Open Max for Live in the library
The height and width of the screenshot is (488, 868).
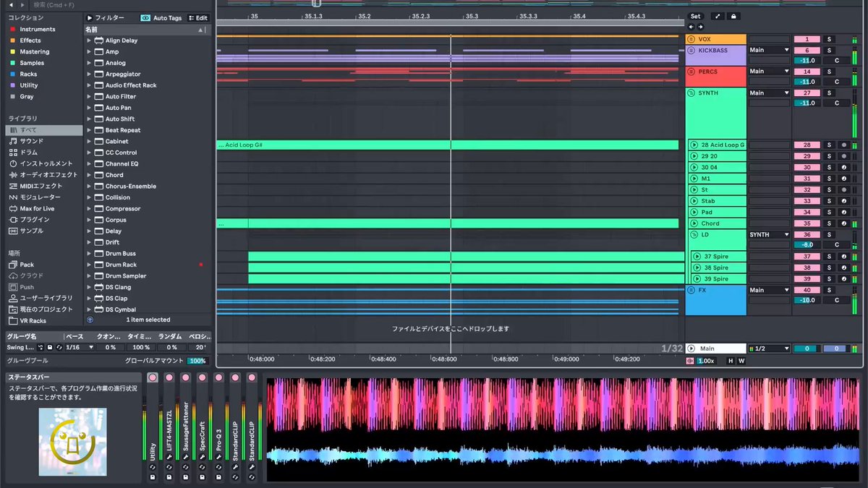(x=37, y=208)
